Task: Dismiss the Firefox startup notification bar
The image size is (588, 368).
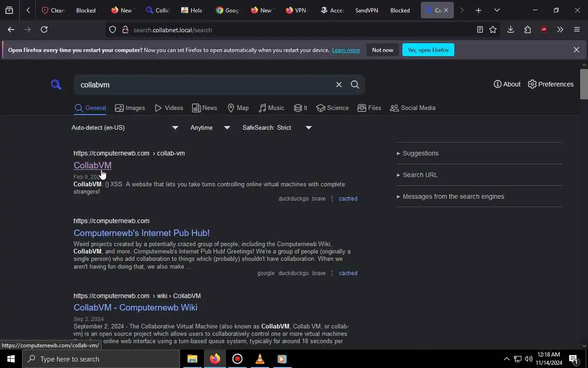Action: click(576, 50)
